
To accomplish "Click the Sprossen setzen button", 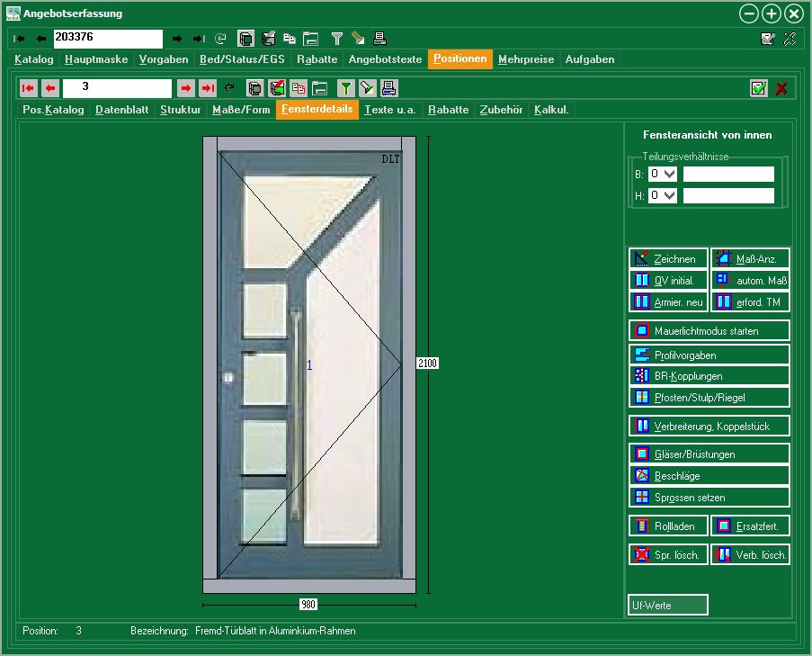I will (709, 497).
